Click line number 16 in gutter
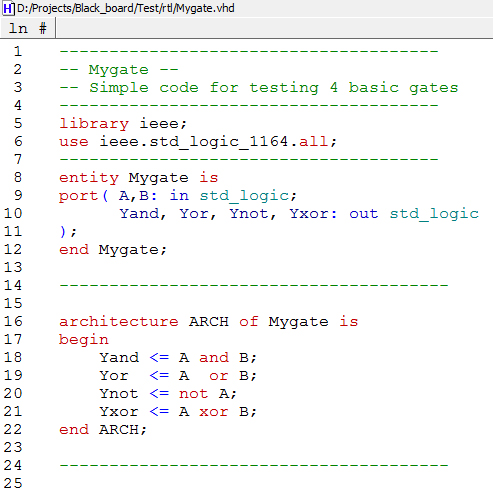Image resolution: width=493 pixels, height=498 pixels. pos(13,322)
